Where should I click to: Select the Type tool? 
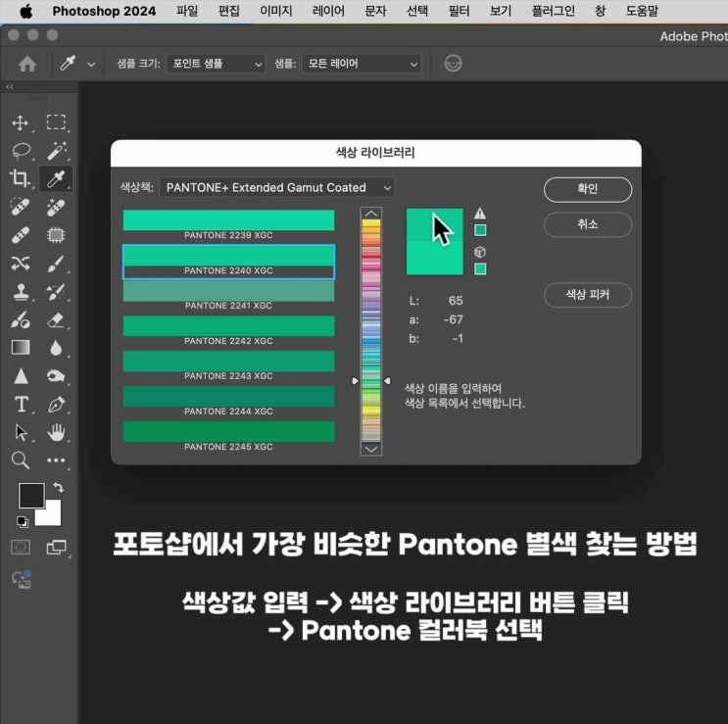[21, 405]
